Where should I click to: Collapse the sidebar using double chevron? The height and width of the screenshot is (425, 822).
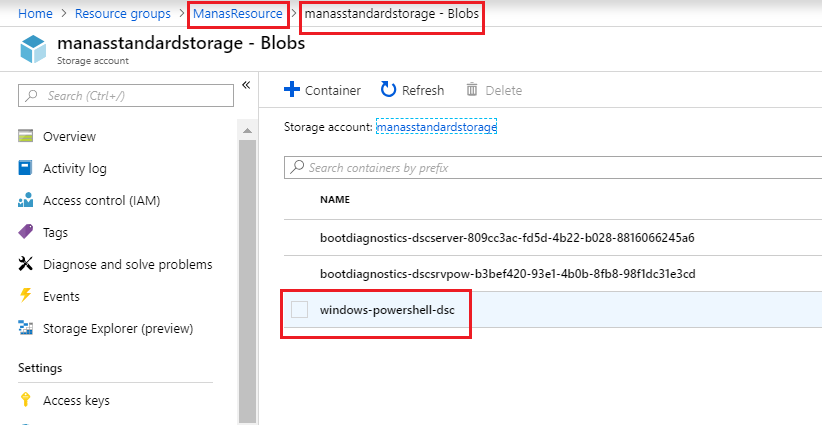(x=246, y=85)
